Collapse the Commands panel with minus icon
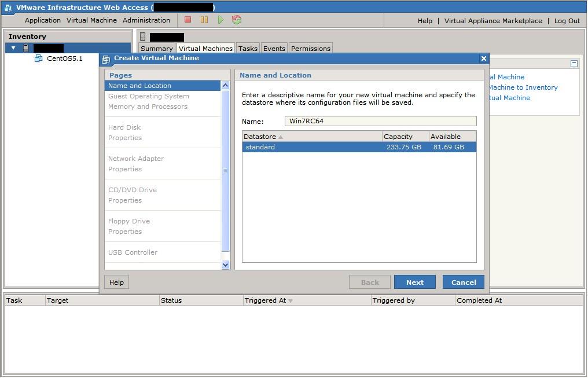The image size is (588, 378). click(x=574, y=64)
